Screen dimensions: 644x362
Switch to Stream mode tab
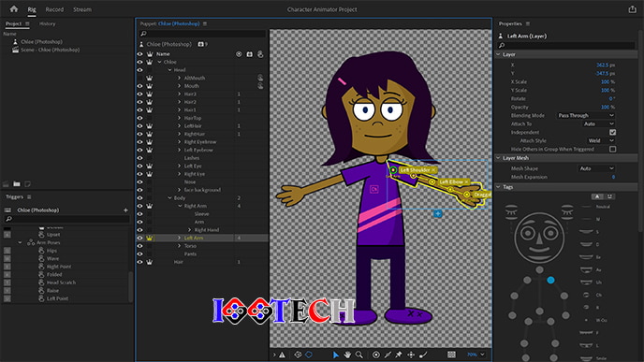click(x=82, y=9)
